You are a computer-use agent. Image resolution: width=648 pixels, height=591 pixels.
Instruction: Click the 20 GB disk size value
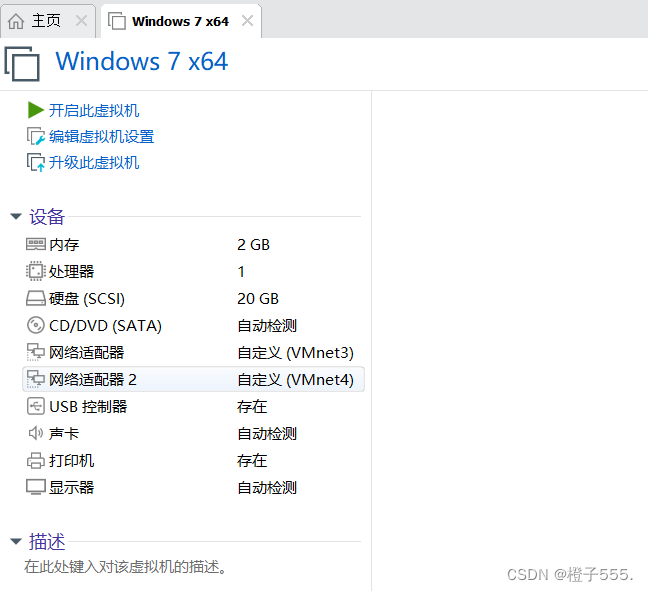pos(258,299)
